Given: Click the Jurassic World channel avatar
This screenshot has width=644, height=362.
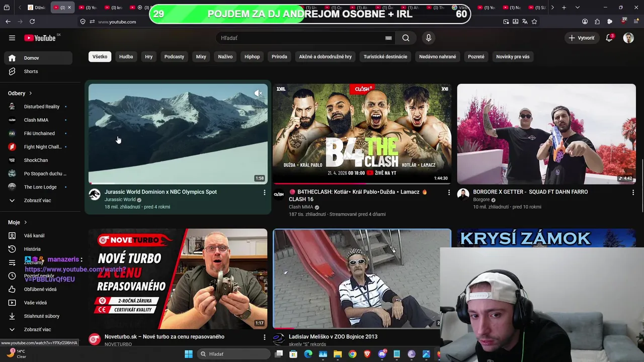Looking at the screenshot, I should tap(95, 195).
